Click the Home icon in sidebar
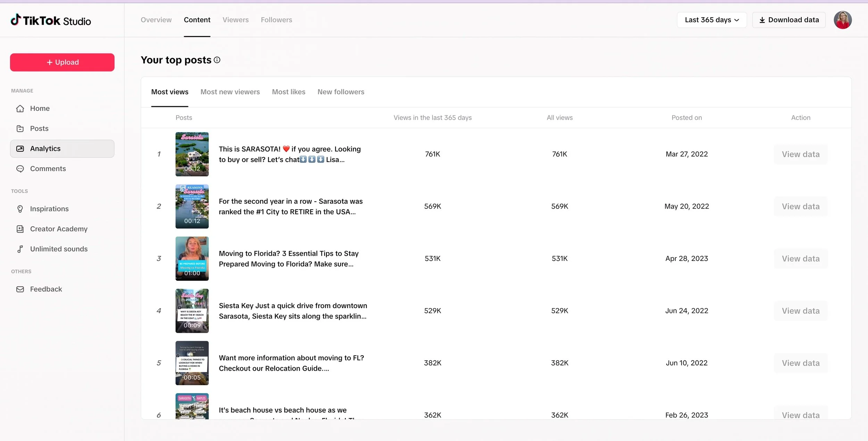The height and width of the screenshot is (441, 868). click(x=20, y=109)
